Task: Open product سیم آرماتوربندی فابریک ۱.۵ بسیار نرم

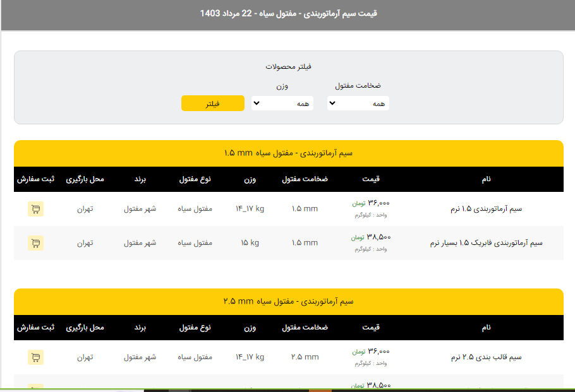Action: (486, 243)
